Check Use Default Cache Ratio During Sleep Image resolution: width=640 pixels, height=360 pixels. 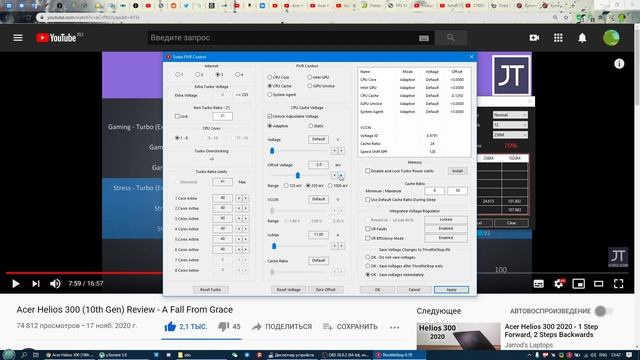(x=367, y=200)
